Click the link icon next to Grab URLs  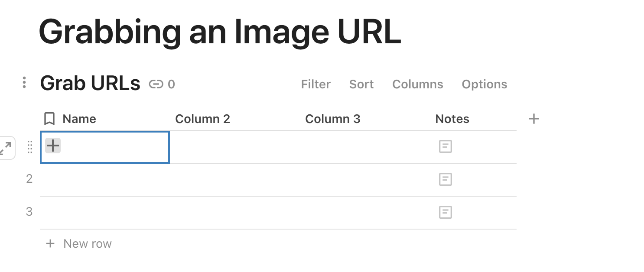click(156, 84)
